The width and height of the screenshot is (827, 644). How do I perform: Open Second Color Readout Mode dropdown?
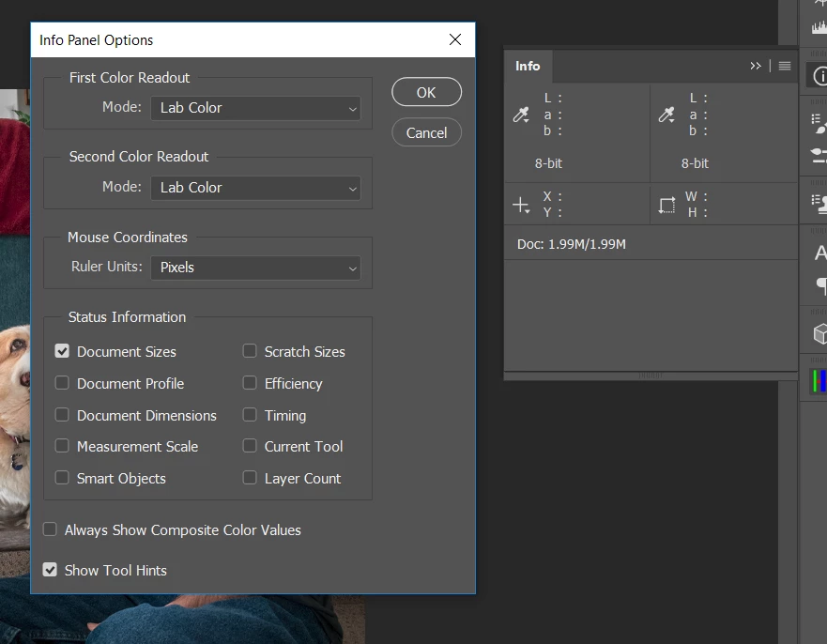[256, 188]
